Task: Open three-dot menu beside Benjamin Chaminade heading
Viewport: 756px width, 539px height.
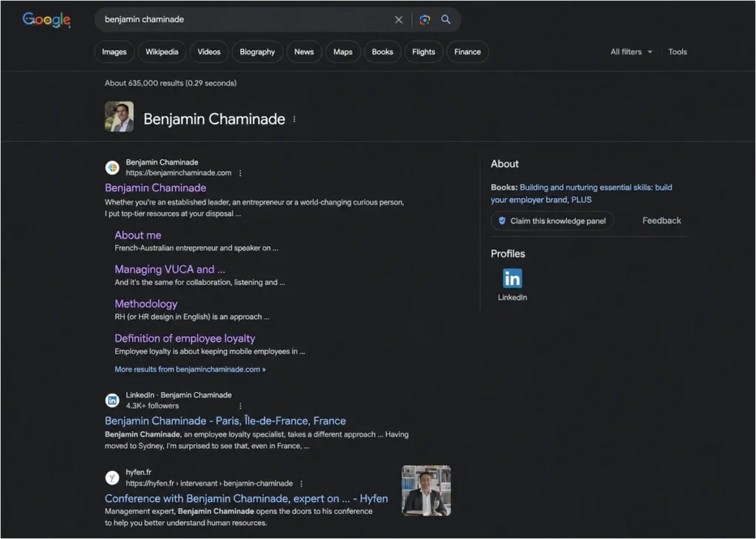Action: click(294, 119)
